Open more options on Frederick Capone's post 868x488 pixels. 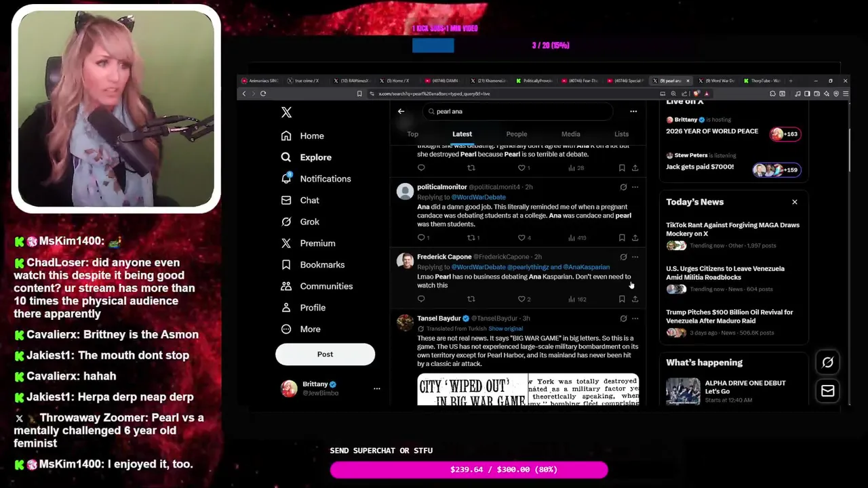(635, 257)
